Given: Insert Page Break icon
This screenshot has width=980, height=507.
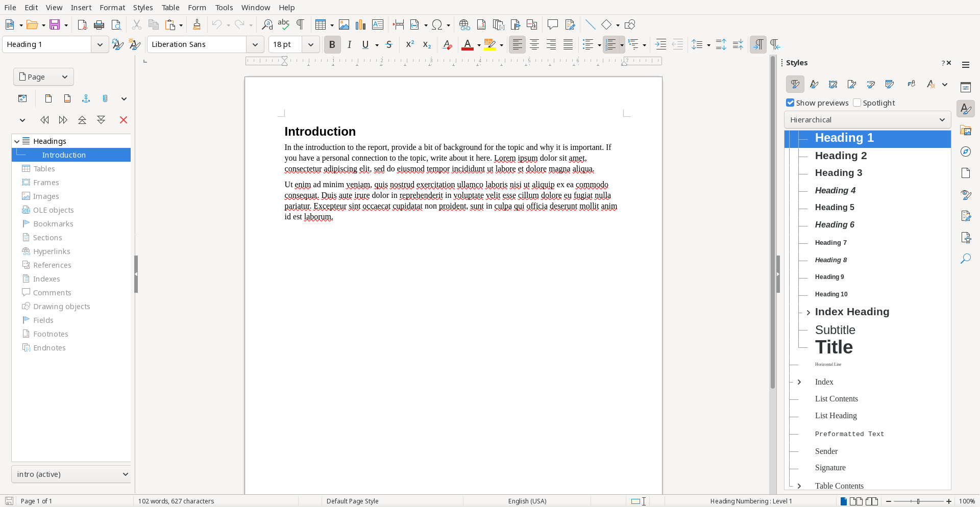Looking at the screenshot, I should coord(399,24).
